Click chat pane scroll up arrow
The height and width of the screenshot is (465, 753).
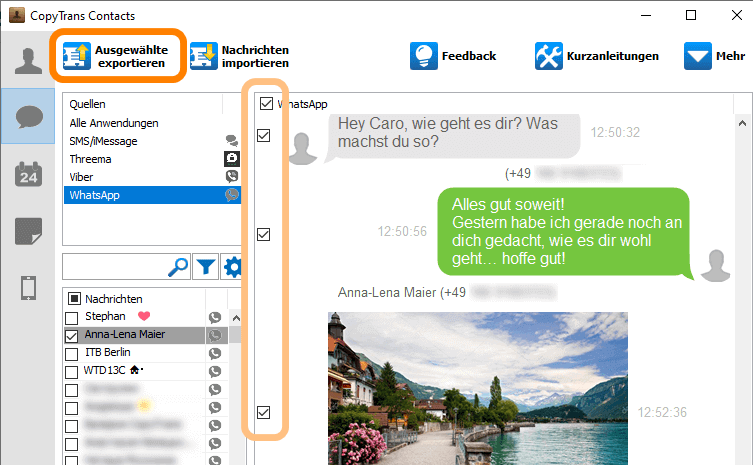click(742, 123)
